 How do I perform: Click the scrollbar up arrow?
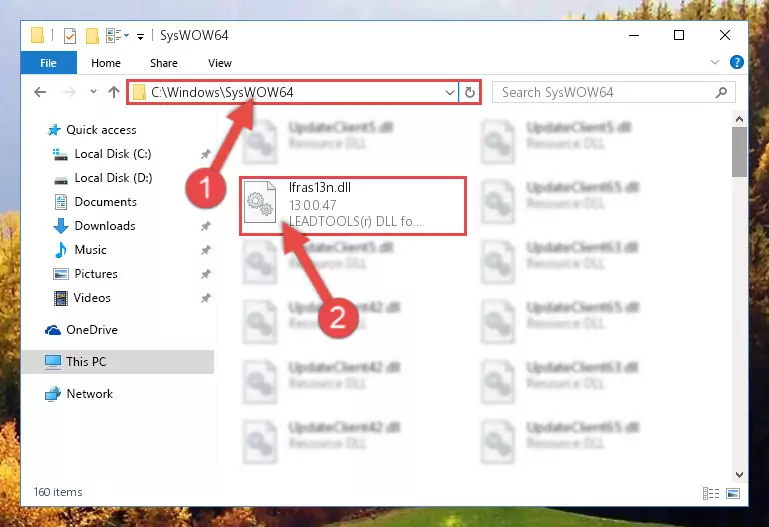pyautogui.click(x=739, y=119)
